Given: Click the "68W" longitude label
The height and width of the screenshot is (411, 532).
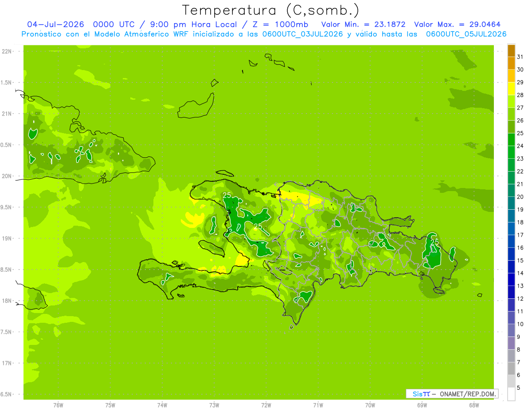Looking at the screenshot, I should 473,405.
